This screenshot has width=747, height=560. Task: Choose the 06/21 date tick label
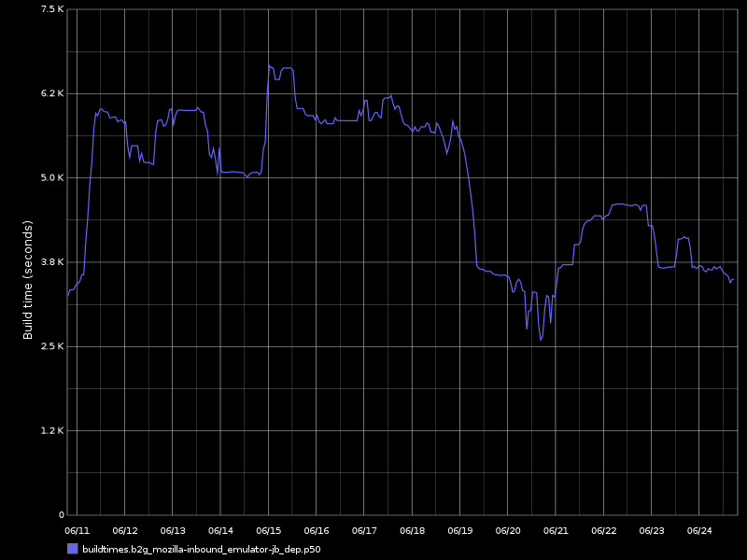coord(556,530)
